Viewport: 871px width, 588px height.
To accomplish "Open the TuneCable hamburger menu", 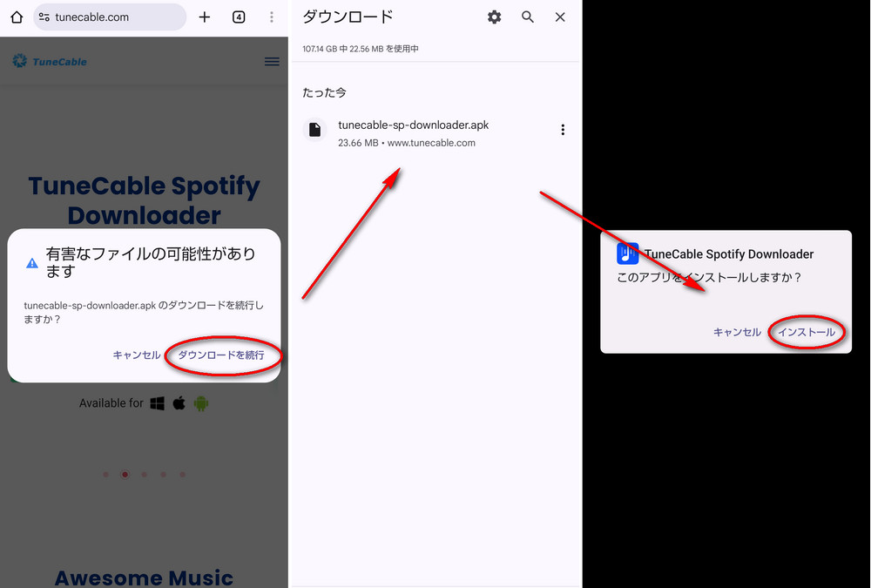I will (x=272, y=62).
